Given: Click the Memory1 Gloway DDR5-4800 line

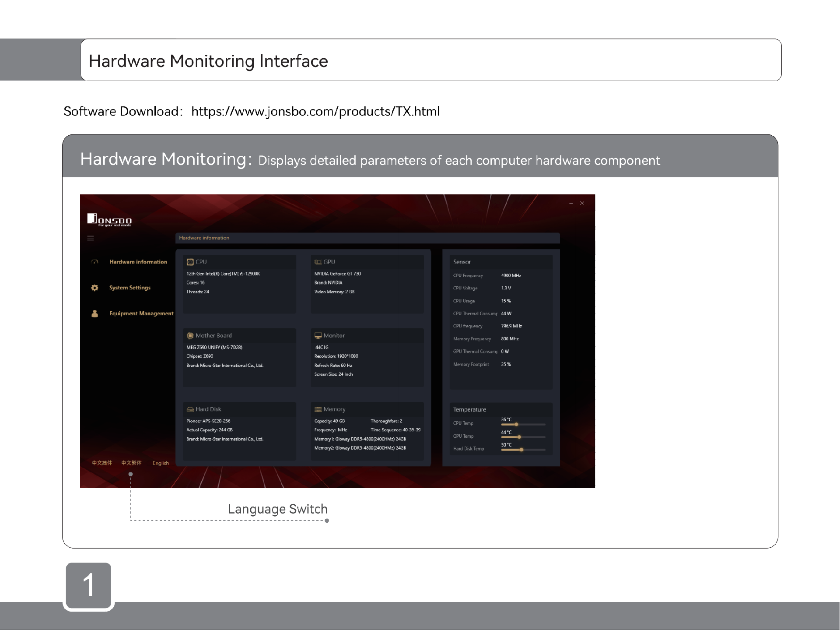Looking at the screenshot, I should pos(360,439).
